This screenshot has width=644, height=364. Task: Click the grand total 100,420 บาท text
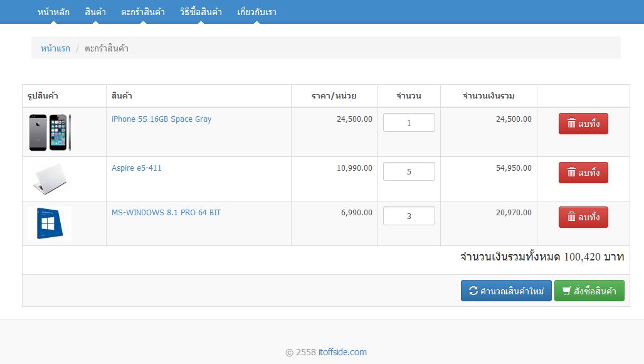pyautogui.click(x=542, y=257)
